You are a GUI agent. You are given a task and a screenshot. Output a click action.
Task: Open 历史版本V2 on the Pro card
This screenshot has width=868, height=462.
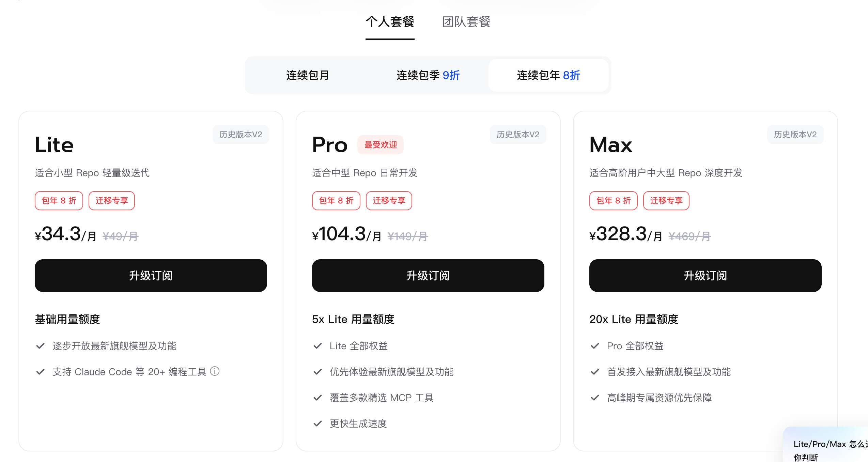coord(518,135)
